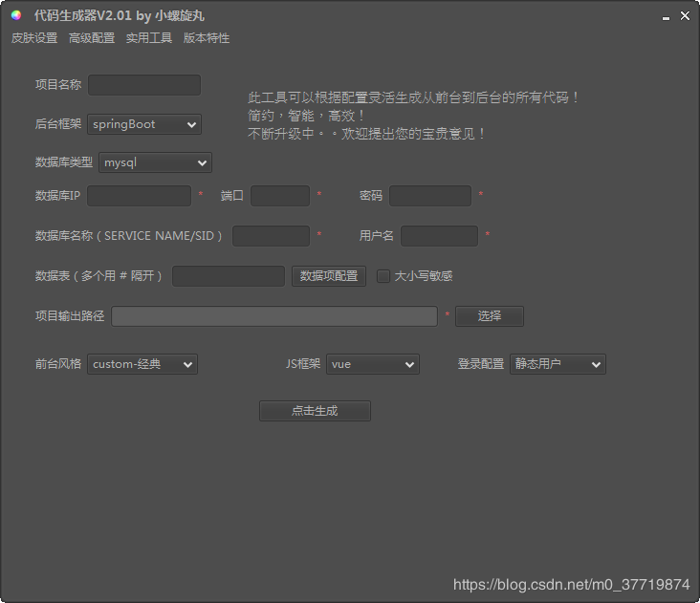Click the 密码 input field

430,196
